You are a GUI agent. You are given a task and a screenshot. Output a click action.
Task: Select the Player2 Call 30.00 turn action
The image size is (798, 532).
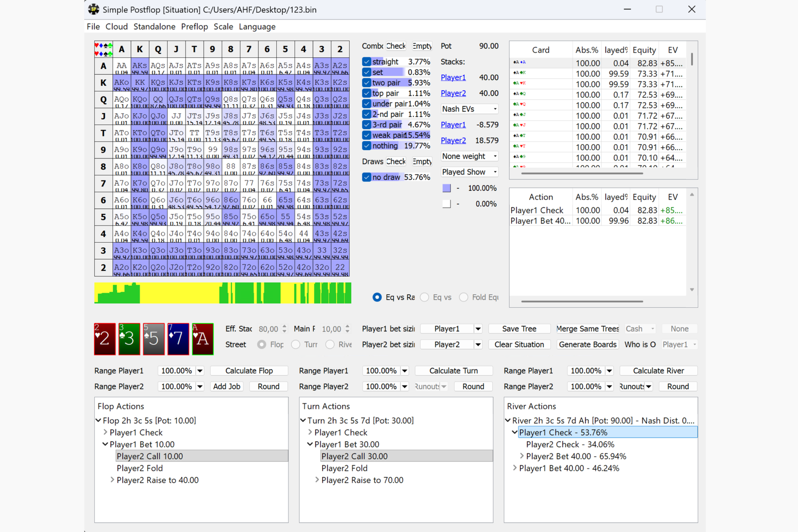point(406,456)
